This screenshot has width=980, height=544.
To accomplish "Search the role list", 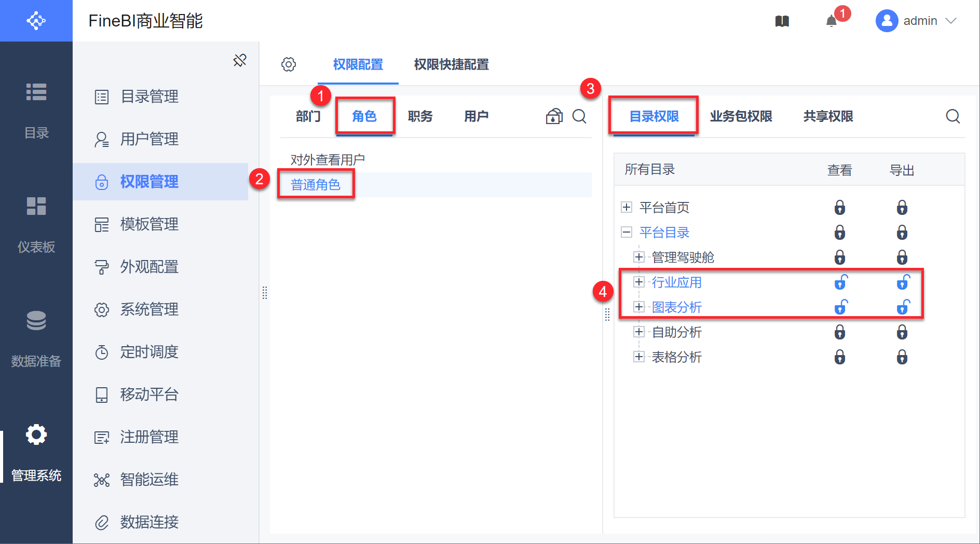I will point(579,116).
